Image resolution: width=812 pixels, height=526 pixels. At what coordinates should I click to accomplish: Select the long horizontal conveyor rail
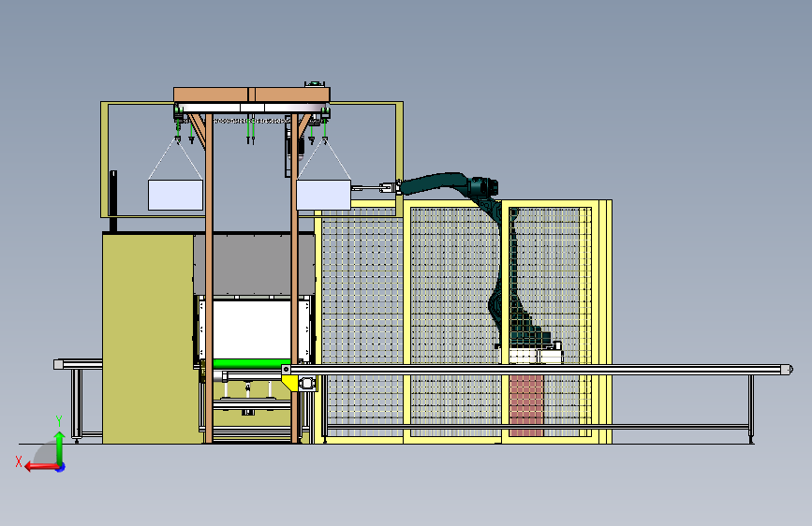(x=536, y=369)
